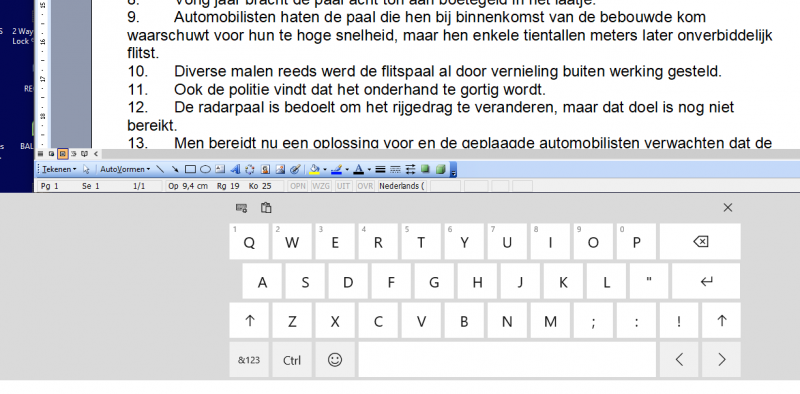Toggle OPN macro recording in status bar
Viewport: 800px width, 394px height.
297,186
